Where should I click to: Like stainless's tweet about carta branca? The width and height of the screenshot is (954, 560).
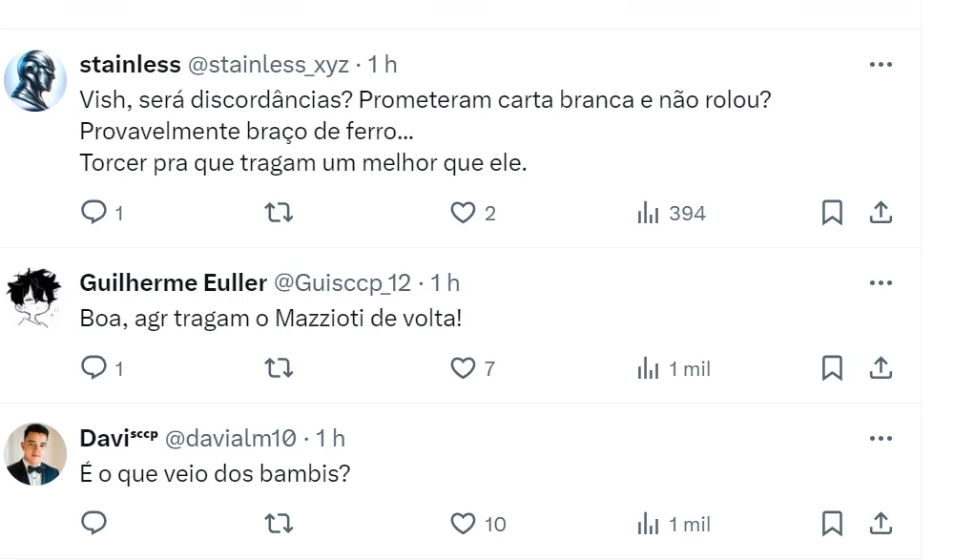[463, 213]
